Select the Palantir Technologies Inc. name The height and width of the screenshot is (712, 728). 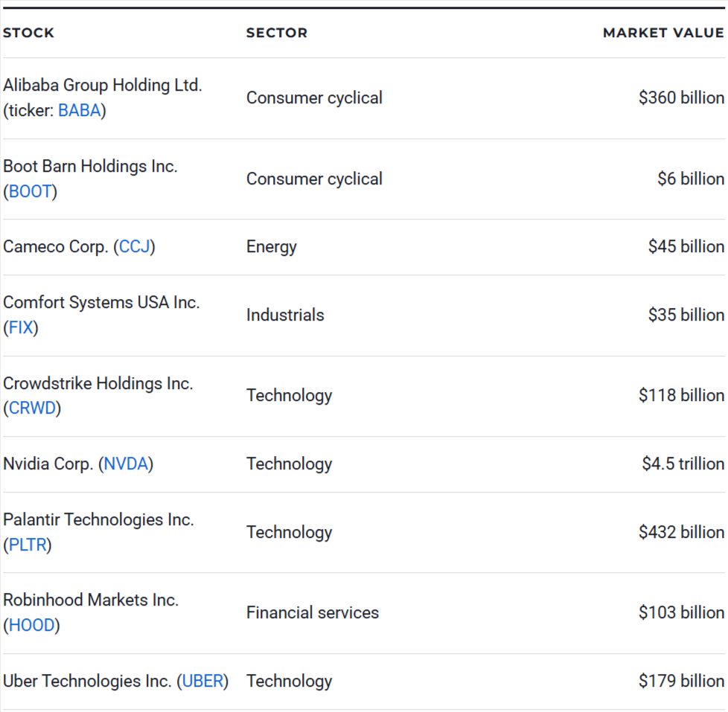98,519
